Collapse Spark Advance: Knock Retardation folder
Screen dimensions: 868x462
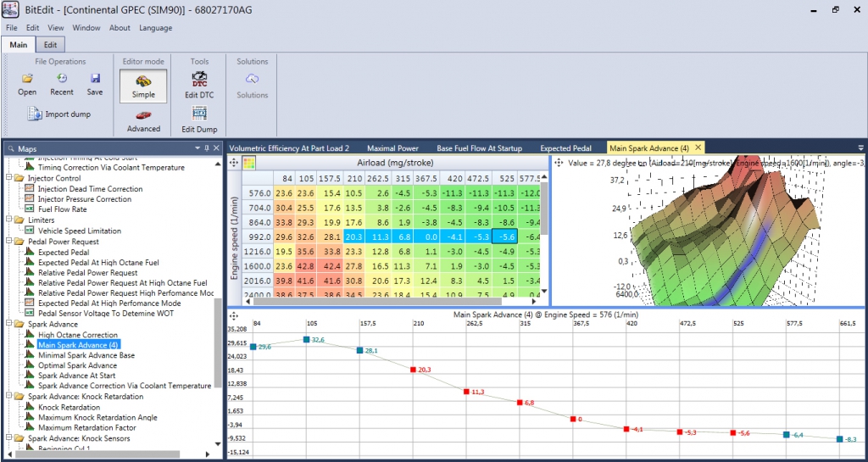[x=8, y=397]
